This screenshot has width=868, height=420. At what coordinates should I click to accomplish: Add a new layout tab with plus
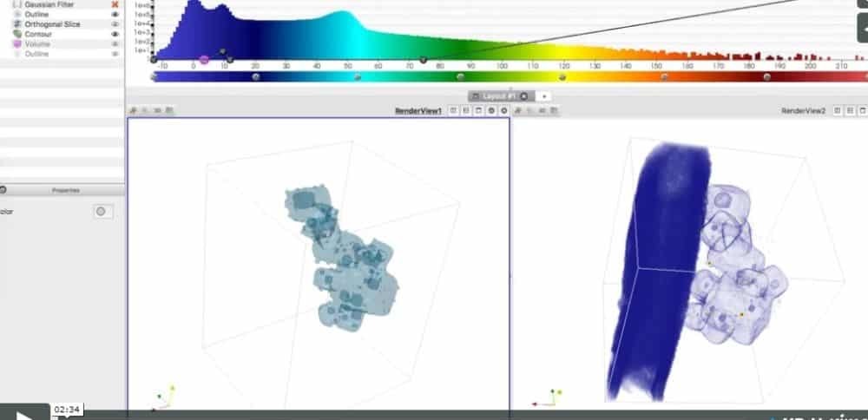click(543, 95)
